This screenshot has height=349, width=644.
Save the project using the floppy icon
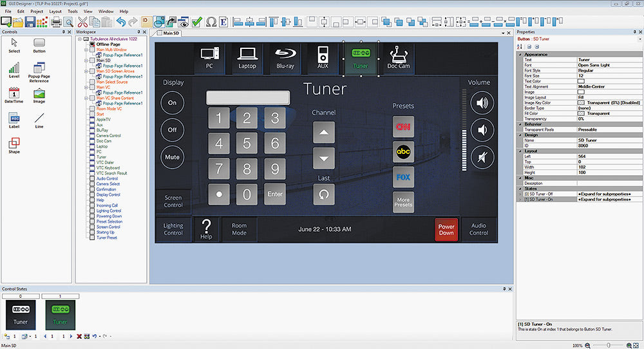point(30,22)
